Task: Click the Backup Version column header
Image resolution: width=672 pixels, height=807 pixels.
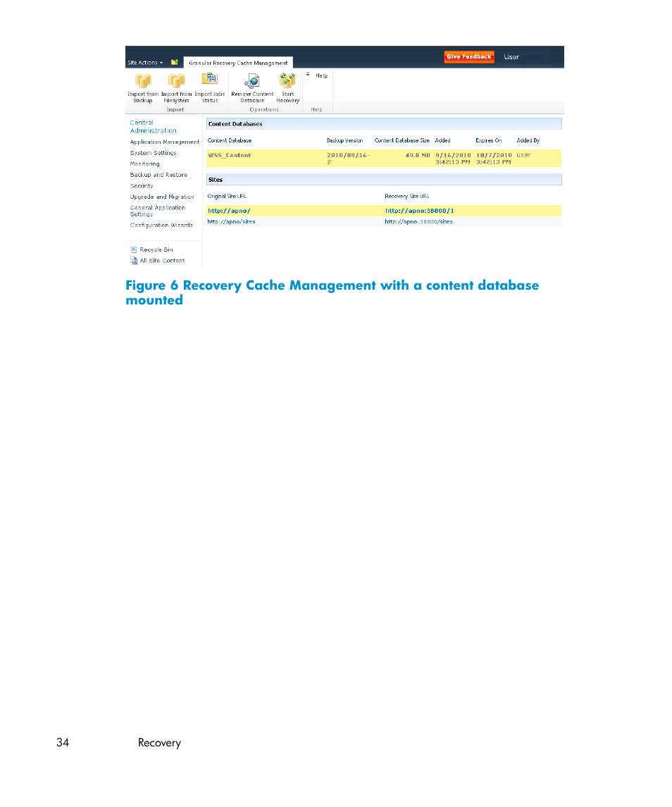Action: [x=344, y=140]
